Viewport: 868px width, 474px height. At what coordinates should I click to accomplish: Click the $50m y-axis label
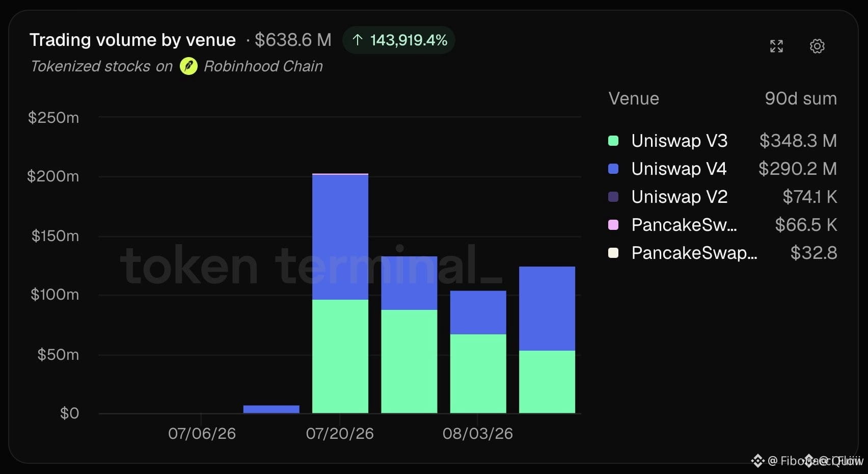[58, 355]
